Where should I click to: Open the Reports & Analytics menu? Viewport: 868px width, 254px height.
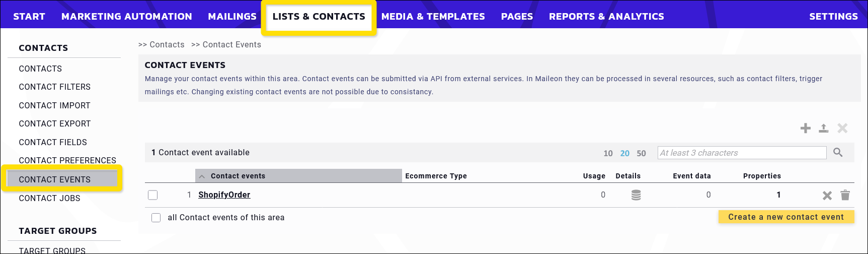coord(606,17)
